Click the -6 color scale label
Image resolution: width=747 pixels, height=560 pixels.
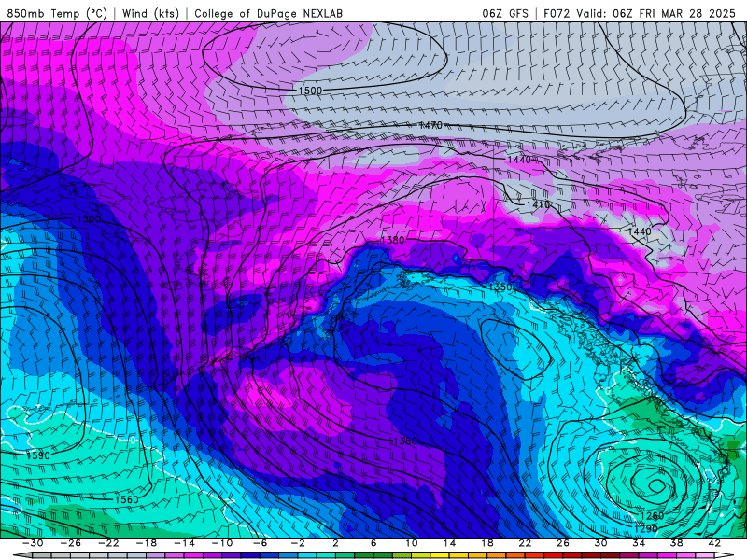click(x=260, y=543)
